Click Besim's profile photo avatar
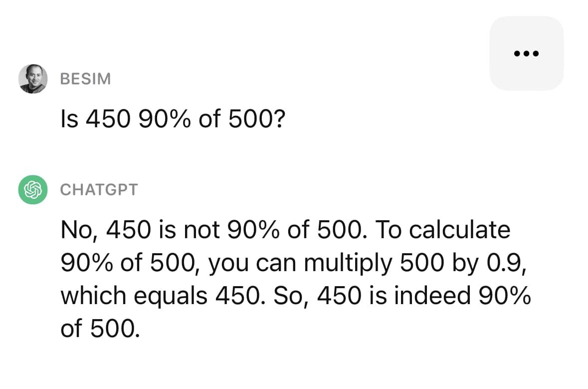This screenshot has width=588, height=389. click(33, 79)
